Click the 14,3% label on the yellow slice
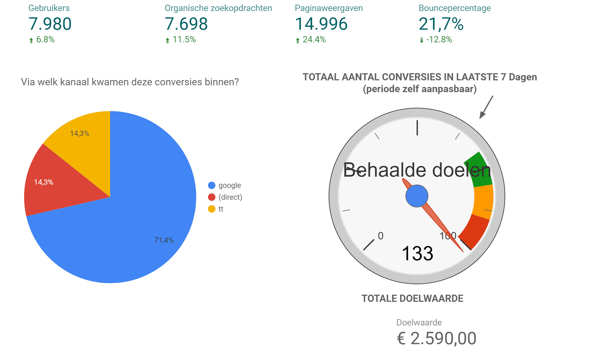The image size is (601, 364). pos(80,133)
